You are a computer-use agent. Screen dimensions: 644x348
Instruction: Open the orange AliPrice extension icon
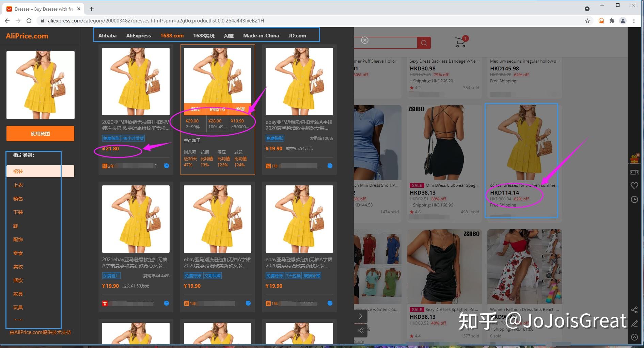coord(601,21)
